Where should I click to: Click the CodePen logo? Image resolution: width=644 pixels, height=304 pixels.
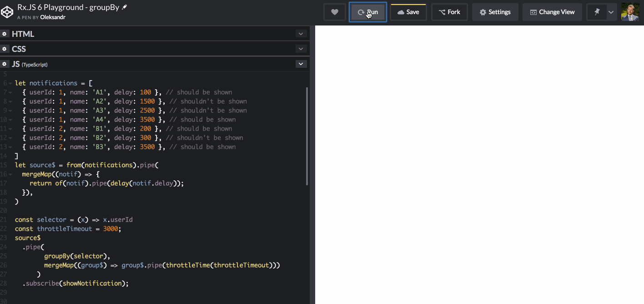tap(7, 11)
